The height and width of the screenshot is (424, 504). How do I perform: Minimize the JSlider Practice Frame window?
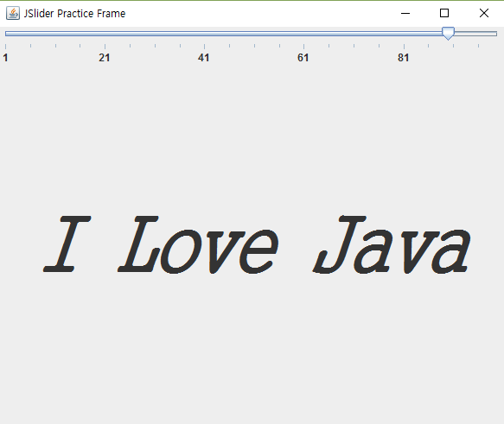405,13
